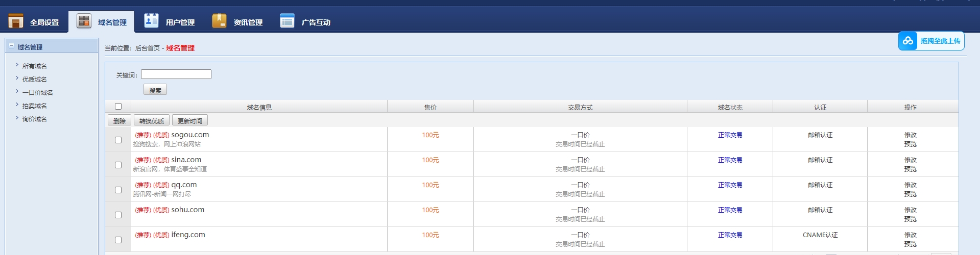The height and width of the screenshot is (255, 980).
Task: Click 正常交易 status for qq.com
Action: (730, 185)
